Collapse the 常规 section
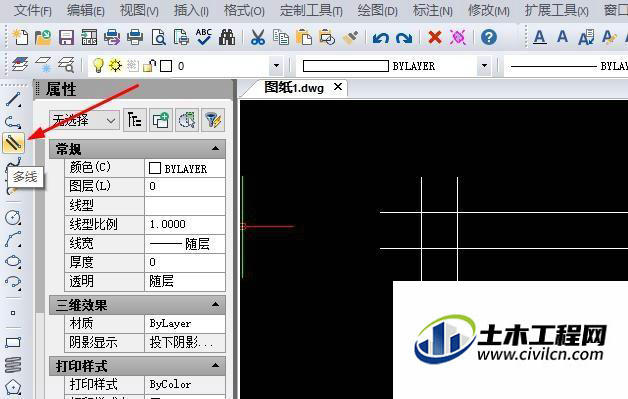Screen dimensions: 628x399 click(x=215, y=149)
